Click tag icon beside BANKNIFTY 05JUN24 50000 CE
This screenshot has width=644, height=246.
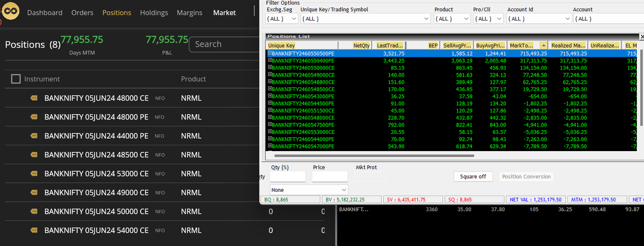click(34, 211)
